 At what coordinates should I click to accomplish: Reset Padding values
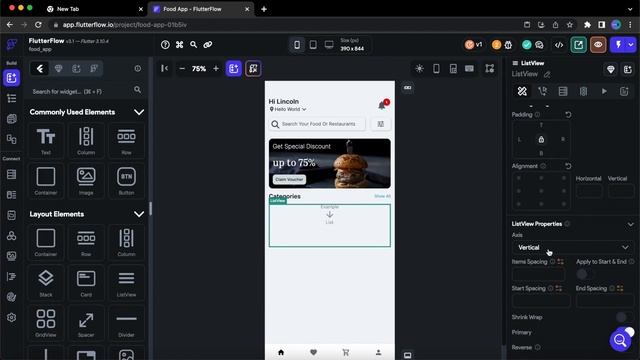(x=568, y=115)
